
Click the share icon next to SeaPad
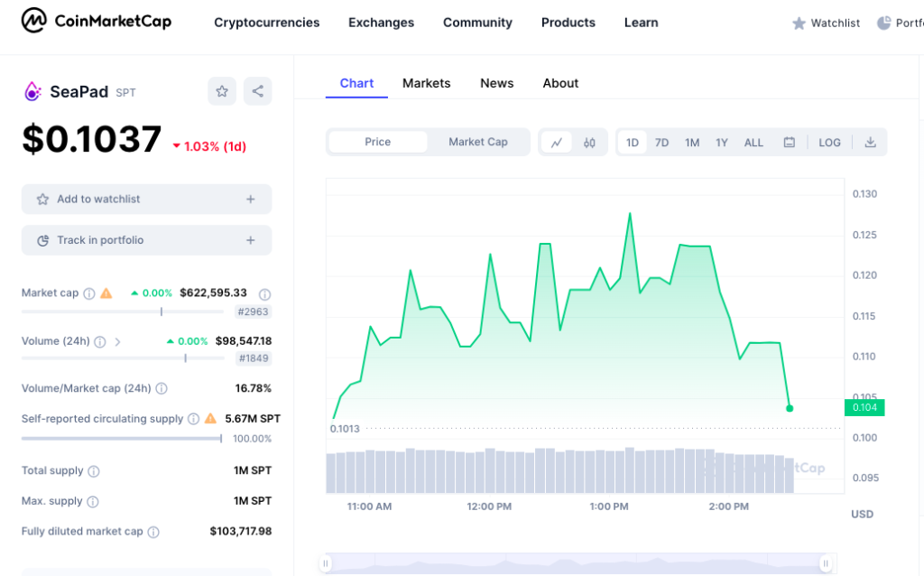[257, 91]
